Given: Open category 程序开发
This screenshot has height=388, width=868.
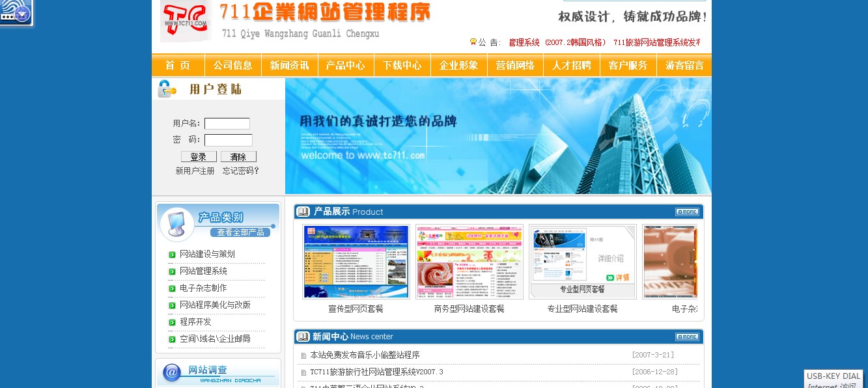Looking at the screenshot, I should tap(195, 322).
